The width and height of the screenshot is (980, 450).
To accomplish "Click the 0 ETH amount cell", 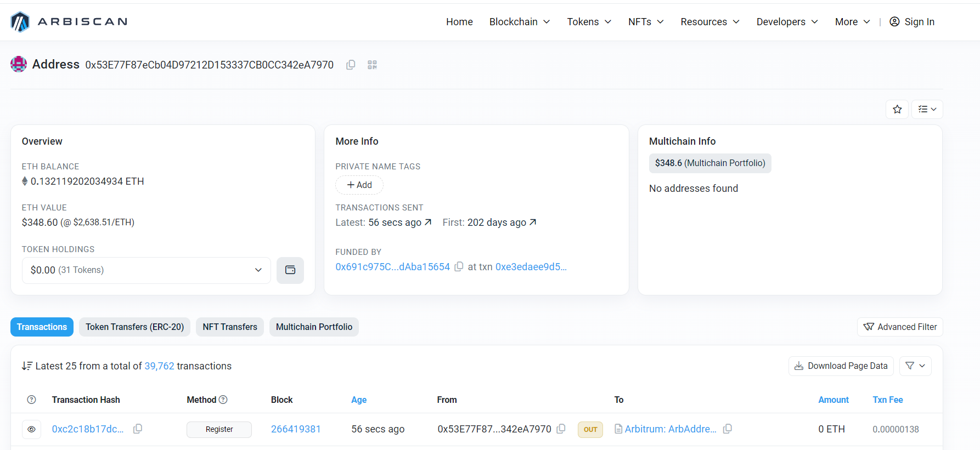I will click(831, 429).
